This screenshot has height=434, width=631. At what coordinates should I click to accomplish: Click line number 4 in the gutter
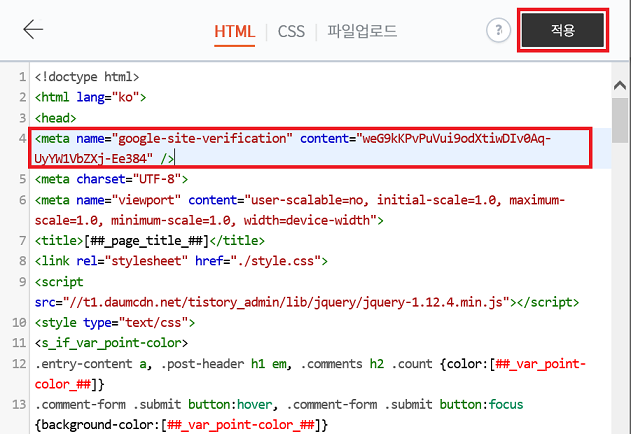[x=22, y=138]
